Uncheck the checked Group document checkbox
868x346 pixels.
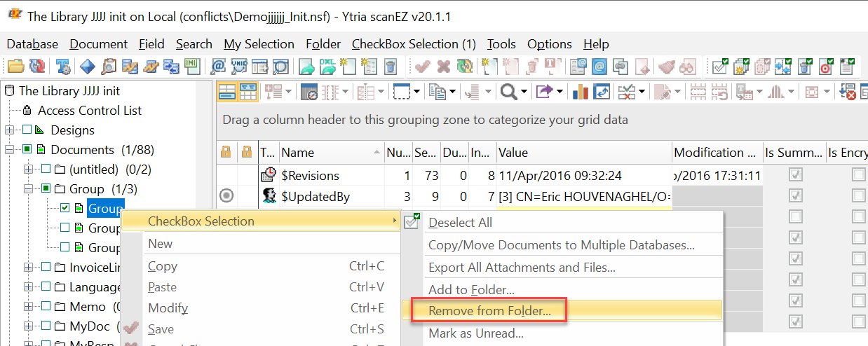(65, 208)
